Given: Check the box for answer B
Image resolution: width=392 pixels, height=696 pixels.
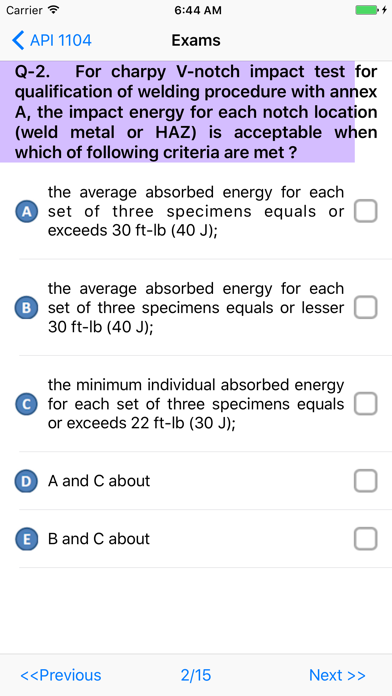Looking at the screenshot, I should (x=365, y=307).
